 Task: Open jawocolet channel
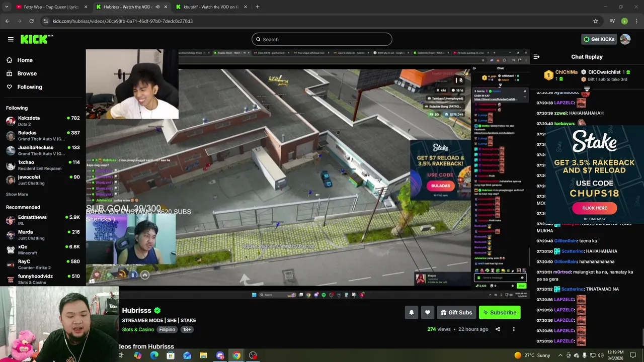43,180
